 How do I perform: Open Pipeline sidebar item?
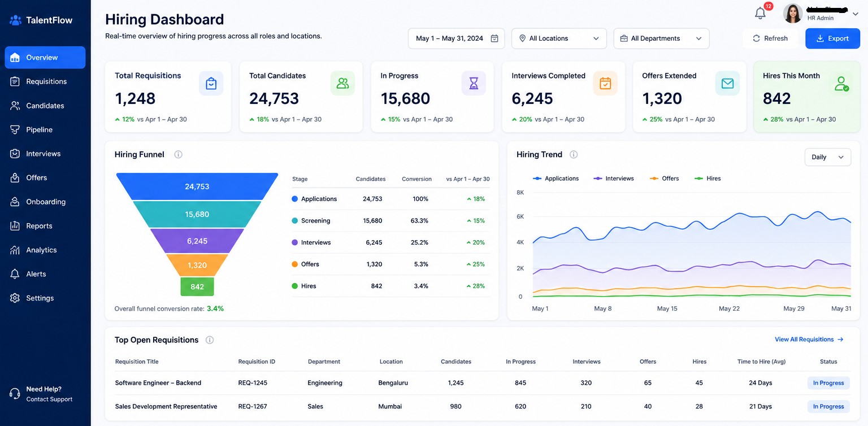(x=45, y=129)
